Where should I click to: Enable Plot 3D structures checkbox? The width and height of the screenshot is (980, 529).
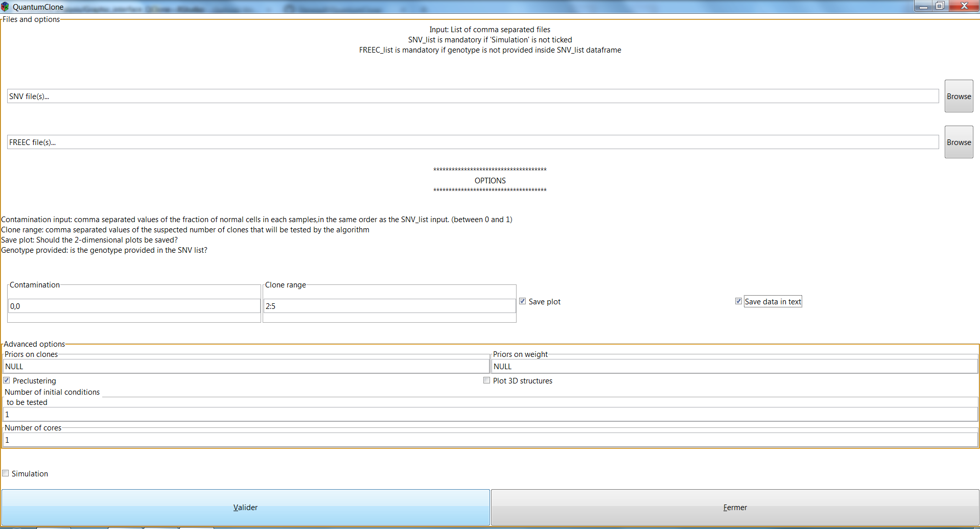pos(486,380)
